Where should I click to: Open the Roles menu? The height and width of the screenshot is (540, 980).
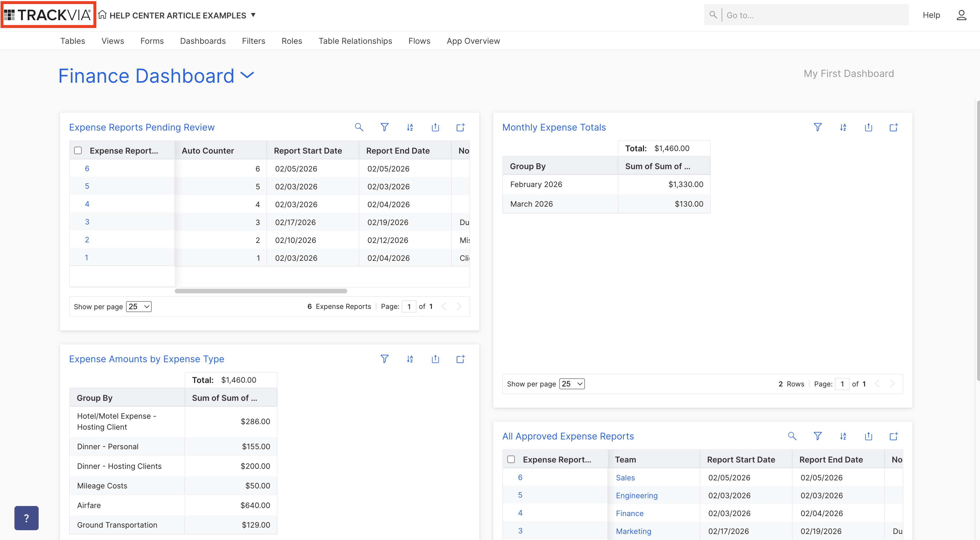pos(292,41)
